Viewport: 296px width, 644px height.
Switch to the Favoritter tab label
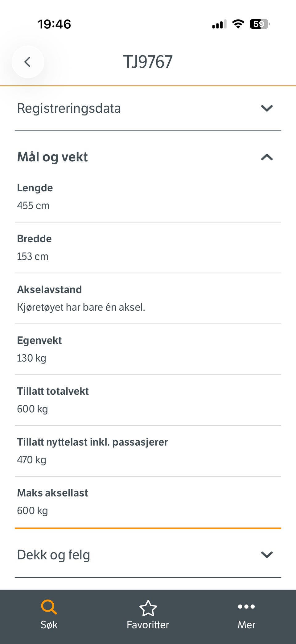[148, 625]
